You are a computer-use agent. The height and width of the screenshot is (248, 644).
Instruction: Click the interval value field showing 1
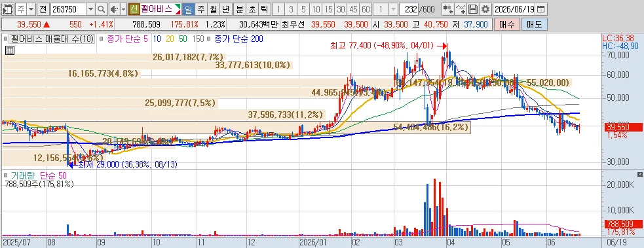tap(381, 9)
